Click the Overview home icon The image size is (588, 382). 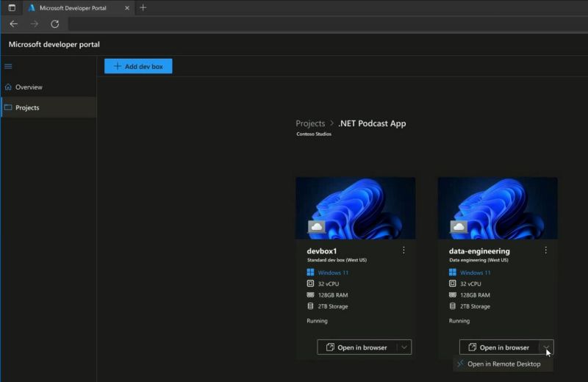[8, 87]
